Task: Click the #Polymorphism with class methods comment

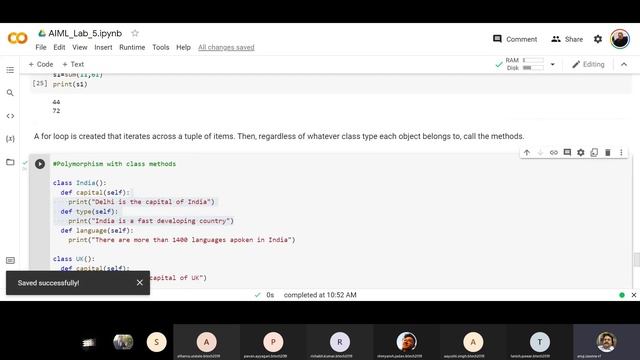Action: point(114,164)
